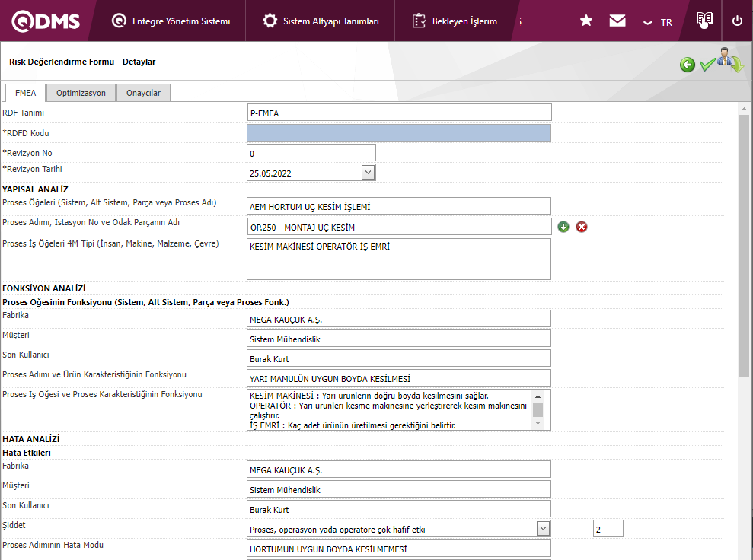The width and height of the screenshot is (753, 560).
Task: Open Sistem Altyapı Tanımları menu
Action: (321, 21)
